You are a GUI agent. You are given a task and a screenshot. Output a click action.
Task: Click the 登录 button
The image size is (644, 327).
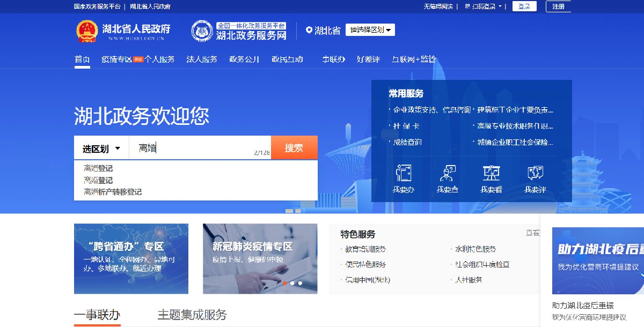point(524,6)
